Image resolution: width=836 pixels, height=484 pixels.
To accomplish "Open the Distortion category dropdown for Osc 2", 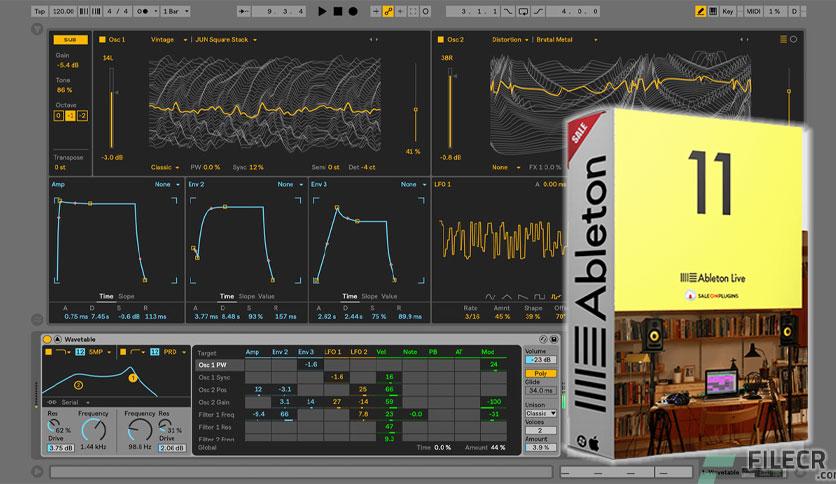I will pos(510,39).
